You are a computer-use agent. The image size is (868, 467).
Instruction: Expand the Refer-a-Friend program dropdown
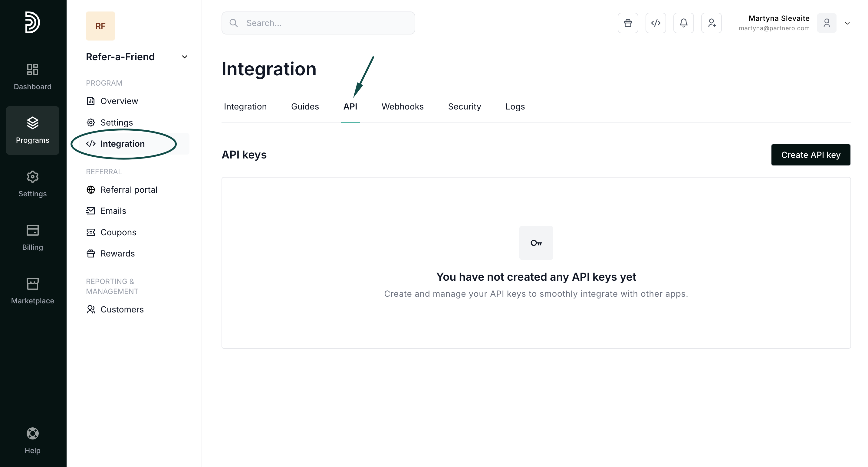coord(184,57)
